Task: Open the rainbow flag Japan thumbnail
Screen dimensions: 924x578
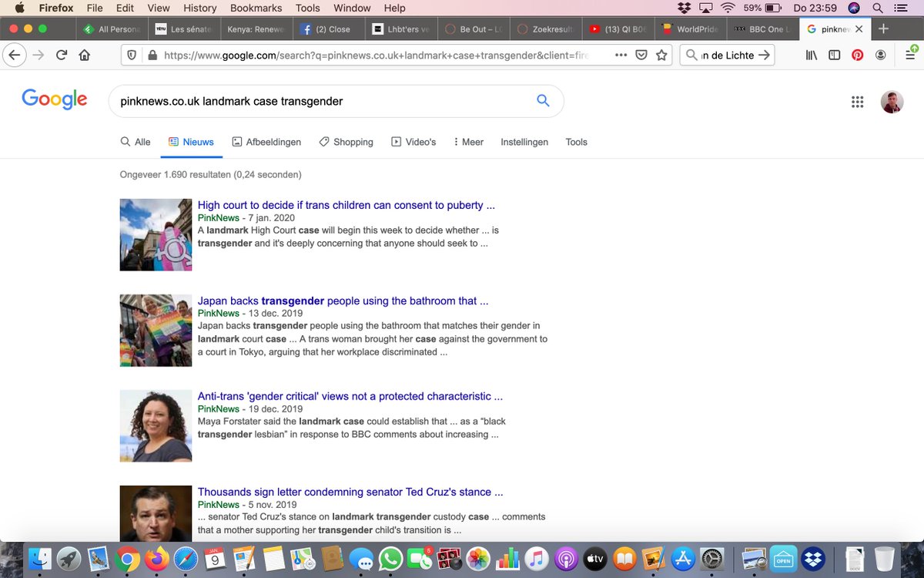Action: point(156,330)
